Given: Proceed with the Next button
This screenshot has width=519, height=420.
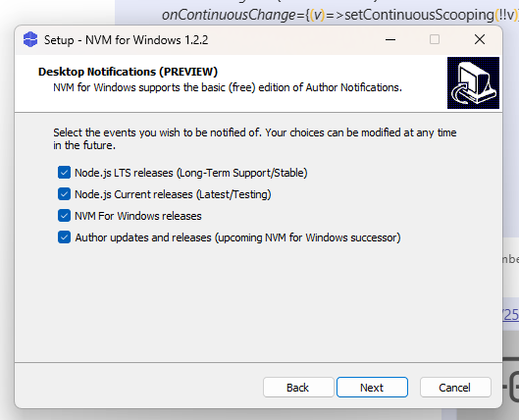Looking at the screenshot, I should (x=372, y=388).
